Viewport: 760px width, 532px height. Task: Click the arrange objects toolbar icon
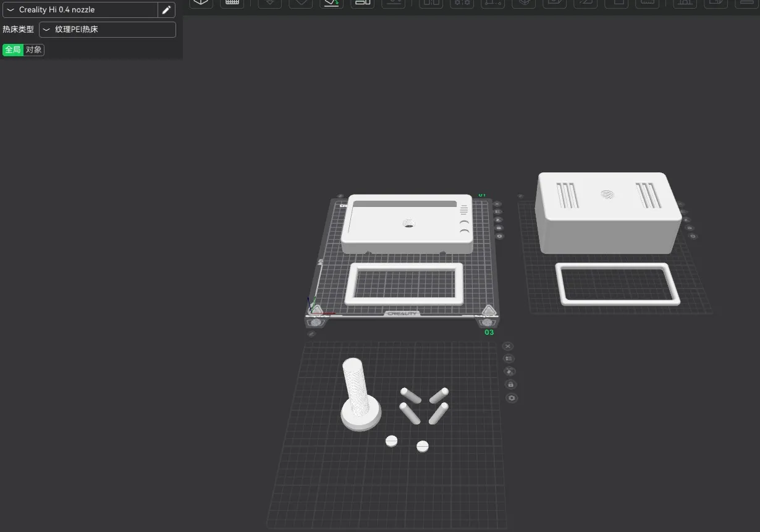pos(363,2)
